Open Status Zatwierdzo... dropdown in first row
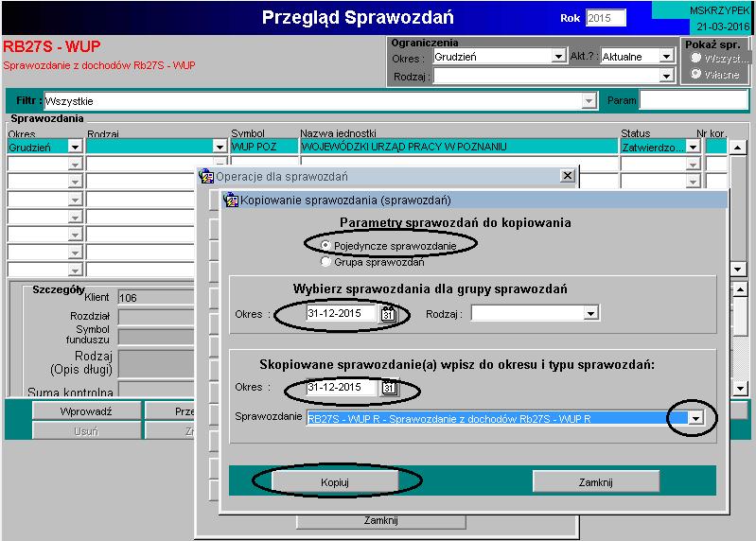 coord(693,147)
